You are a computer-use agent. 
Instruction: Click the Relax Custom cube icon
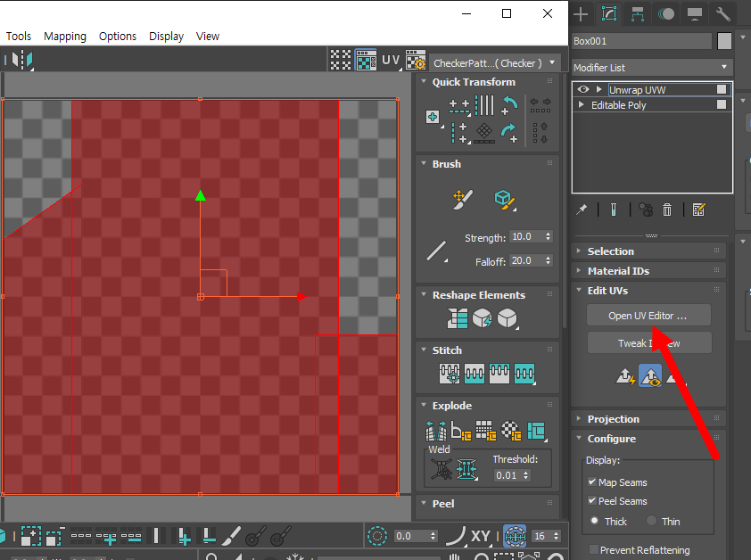(508, 318)
